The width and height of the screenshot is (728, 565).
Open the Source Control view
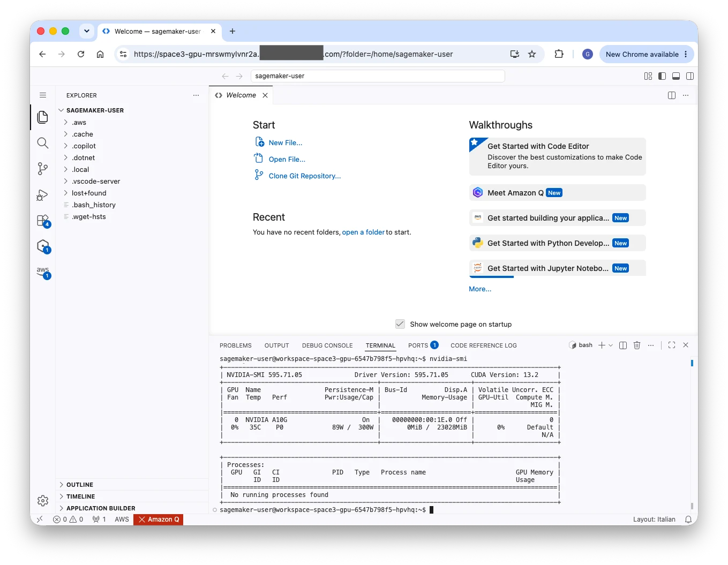pos(43,169)
